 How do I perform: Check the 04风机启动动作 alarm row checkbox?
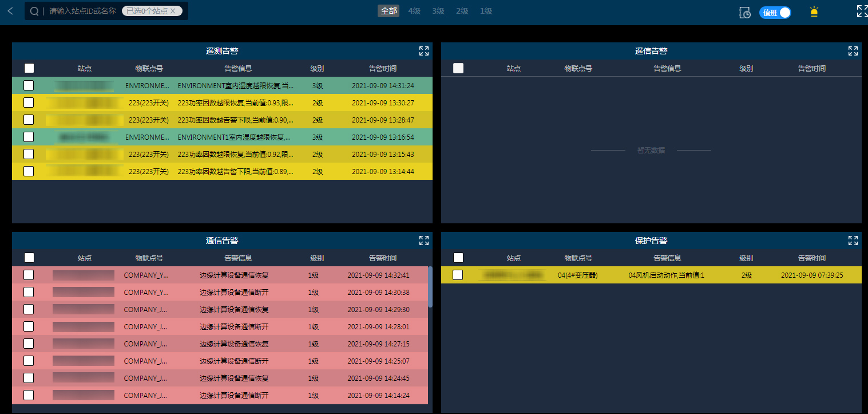tap(458, 275)
